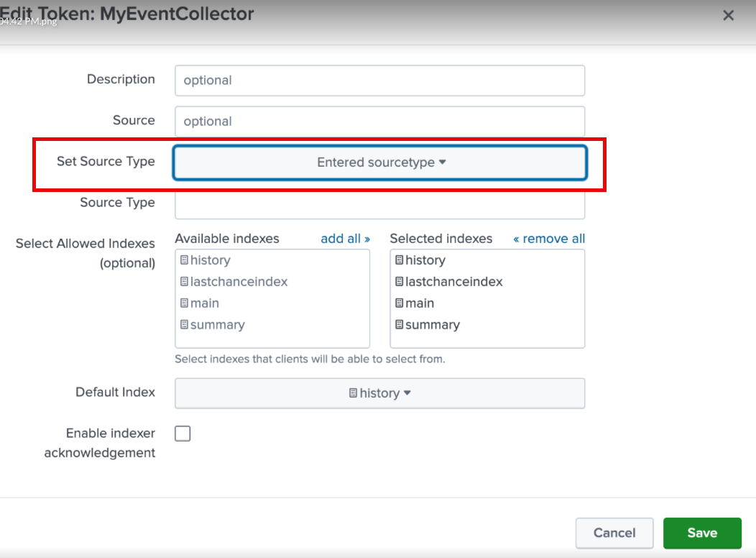
Task: Click index icon beside main in Selected indexes
Action: [x=400, y=303]
